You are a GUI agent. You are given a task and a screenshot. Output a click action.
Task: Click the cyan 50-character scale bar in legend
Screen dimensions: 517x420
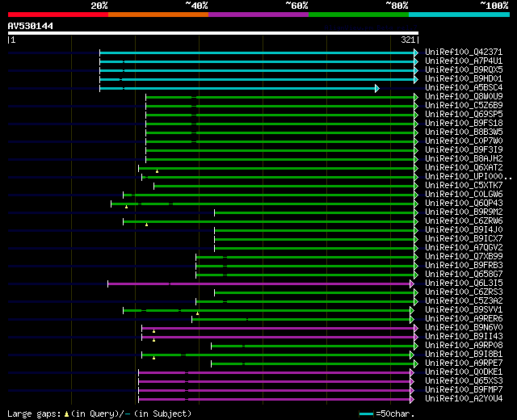click(366, 414)
